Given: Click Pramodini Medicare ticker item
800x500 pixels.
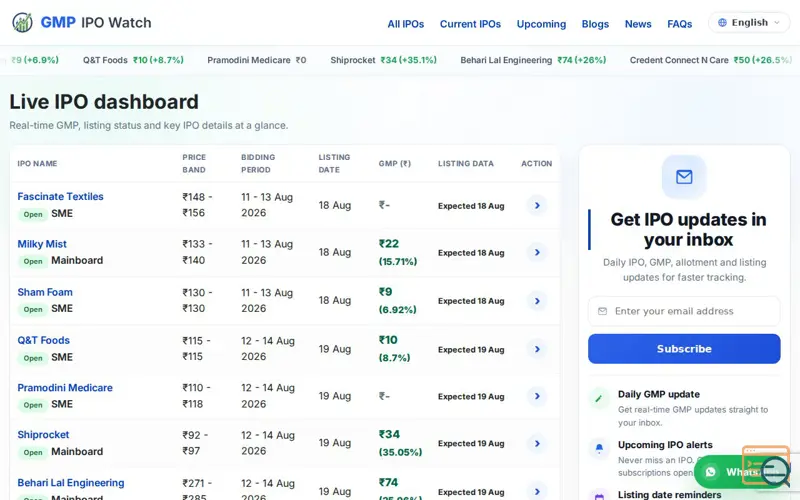Looking at the screenshot, I should click(257, 60).
